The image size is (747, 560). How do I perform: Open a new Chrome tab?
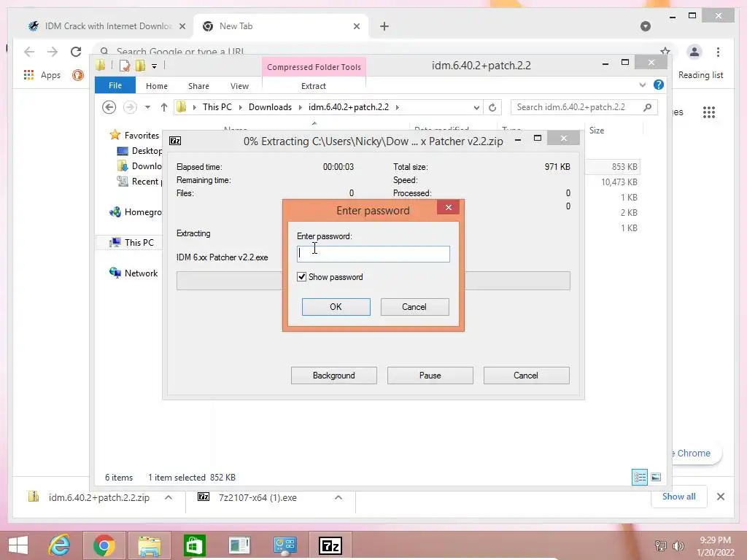coord(384,26)
